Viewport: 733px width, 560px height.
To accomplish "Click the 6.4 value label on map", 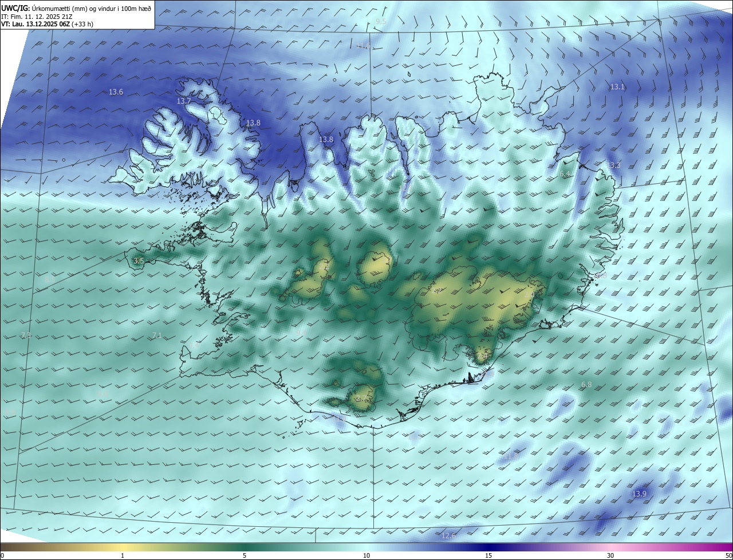I will point(565,174).
